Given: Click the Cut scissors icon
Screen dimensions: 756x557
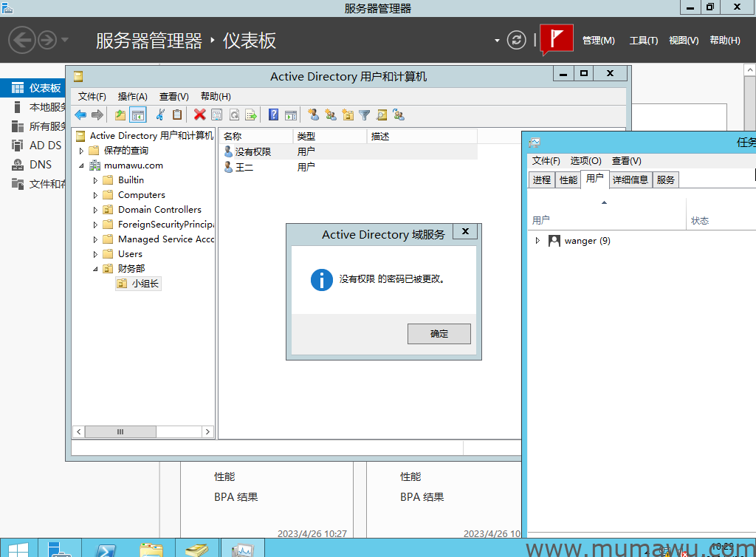Looking at the screenshot, I should pyautogui.click(x=159, y=115).
